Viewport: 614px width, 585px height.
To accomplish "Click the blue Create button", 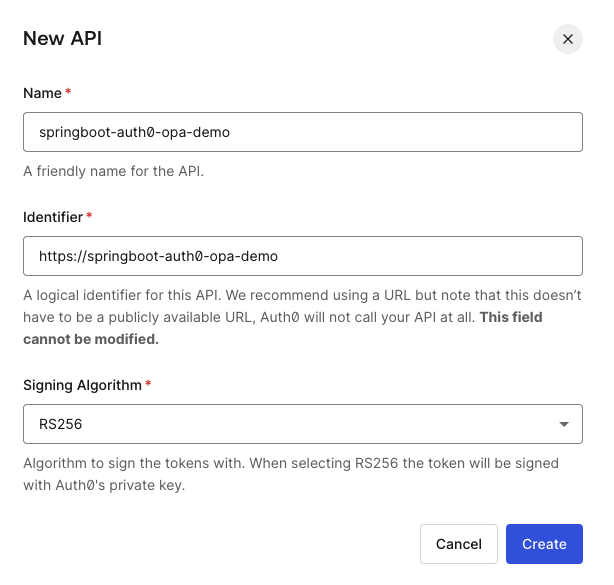I will pyautogui.click(x=544, y=544).
